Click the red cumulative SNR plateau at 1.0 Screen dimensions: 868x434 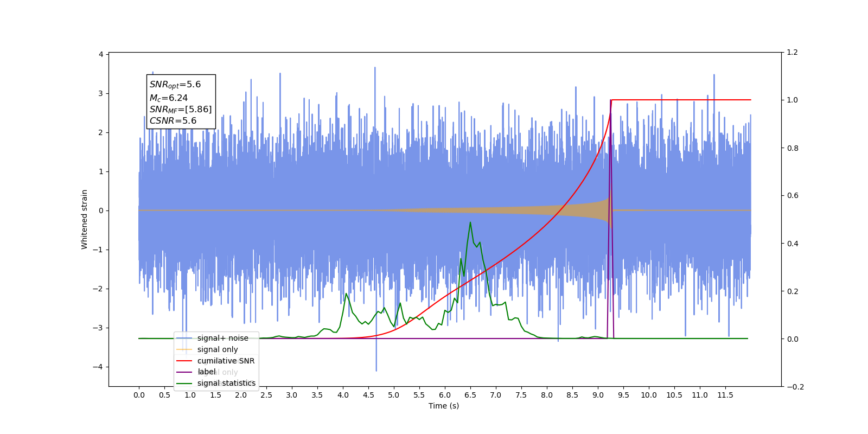coord(681,100)
